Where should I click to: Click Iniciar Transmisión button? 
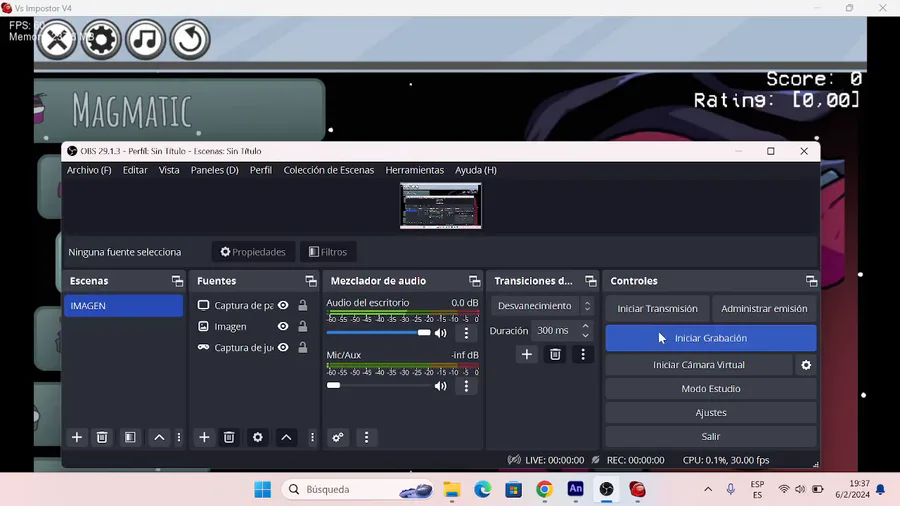pyautogui.click(x=657, y=309)
